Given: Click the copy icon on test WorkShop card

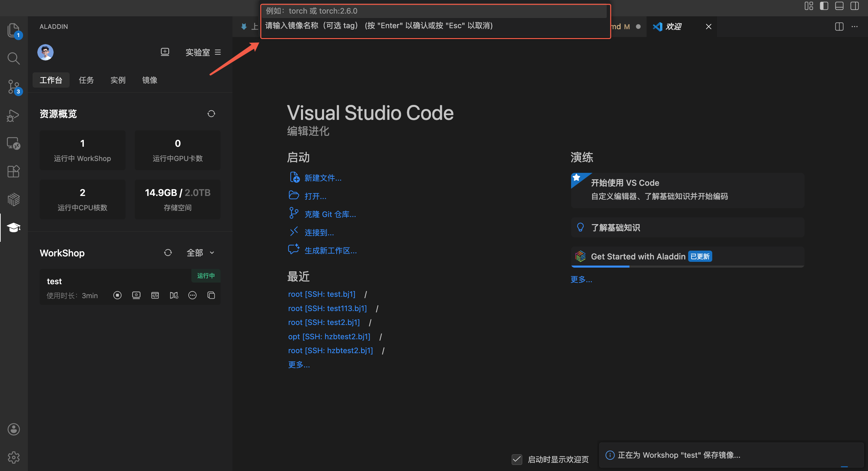Looking at the screenshot, I should tap(211, 295).
